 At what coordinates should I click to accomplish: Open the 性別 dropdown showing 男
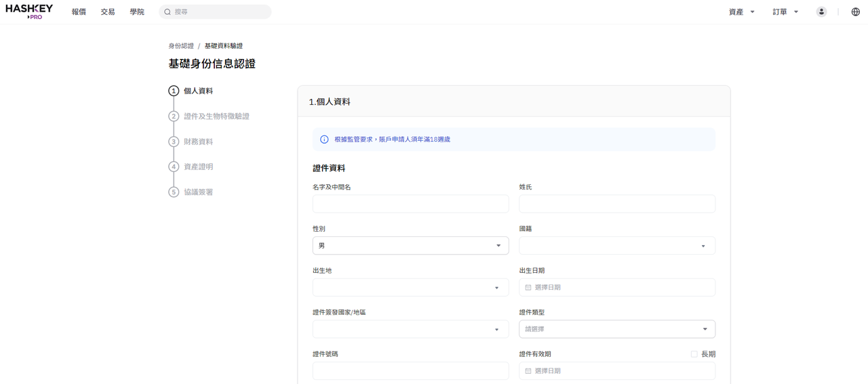(x=410, y=246)
